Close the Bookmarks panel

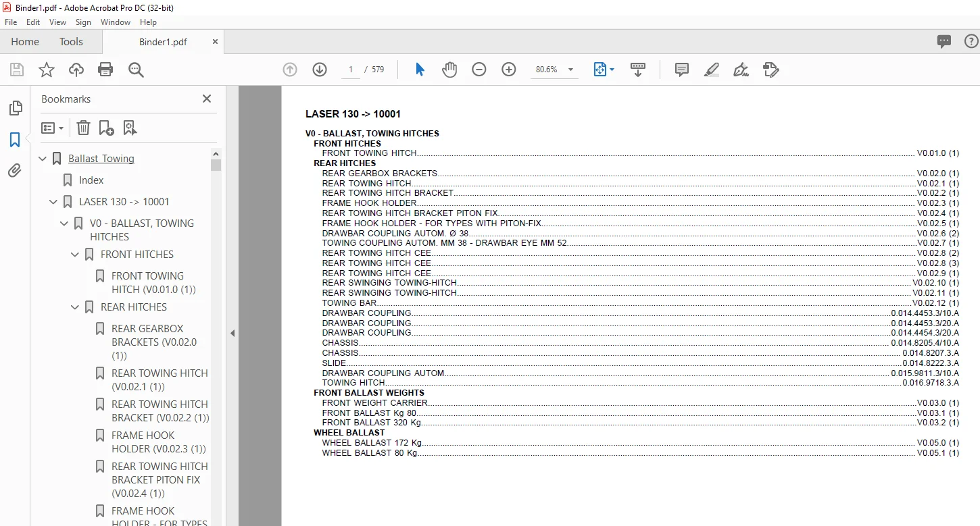tap(207, 99)
